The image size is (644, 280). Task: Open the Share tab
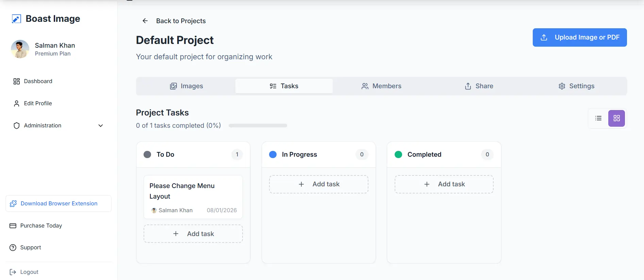click(x=479, y=86)
